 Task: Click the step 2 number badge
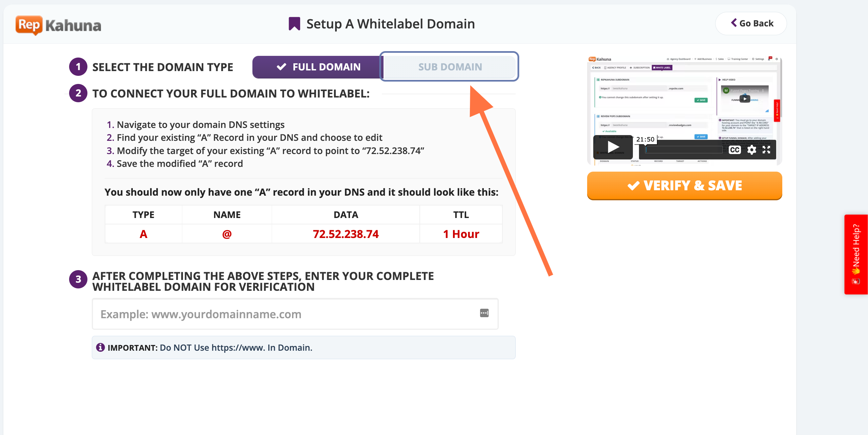tap(78, 93)
